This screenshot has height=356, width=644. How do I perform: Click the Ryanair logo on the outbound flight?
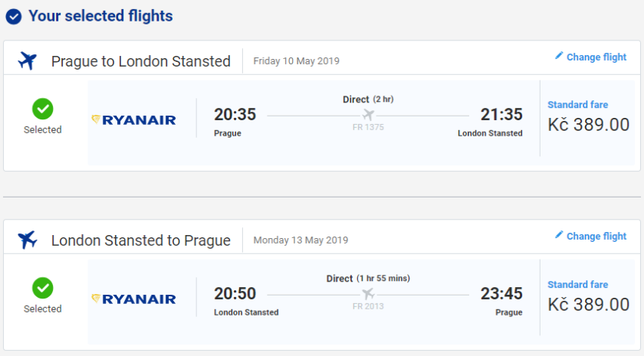[133, 120]
